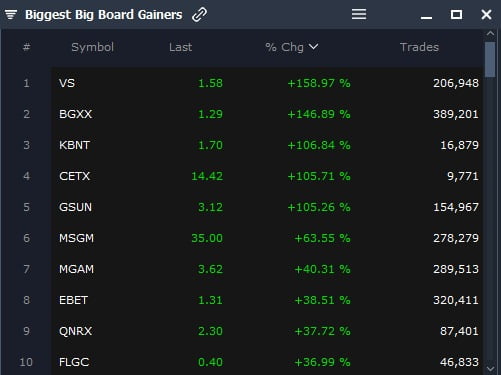
Task: Select the FLGC symbol row
Action: click(267, 361)
